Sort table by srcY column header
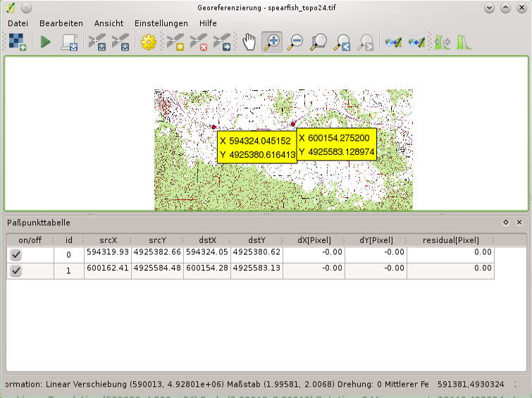The width and height of the screenshot is (532, 398). (157, 240)
